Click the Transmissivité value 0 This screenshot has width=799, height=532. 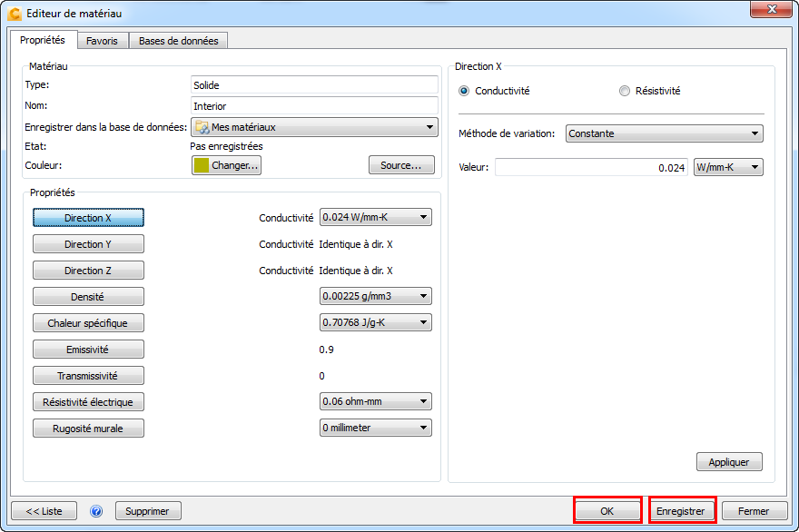[x=321, y=376]
